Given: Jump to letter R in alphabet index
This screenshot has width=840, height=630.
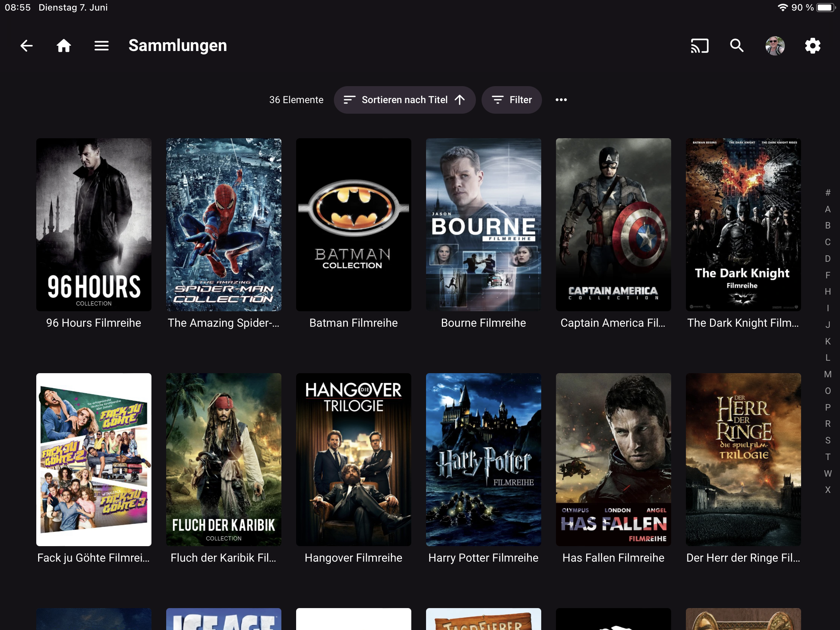Looking at the screenshot, I should (828, 424).
